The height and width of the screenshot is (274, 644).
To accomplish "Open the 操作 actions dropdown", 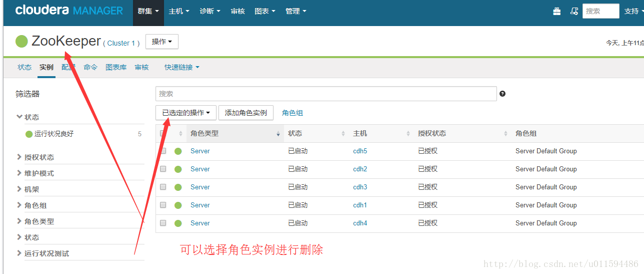I will [x=162, y=42].
